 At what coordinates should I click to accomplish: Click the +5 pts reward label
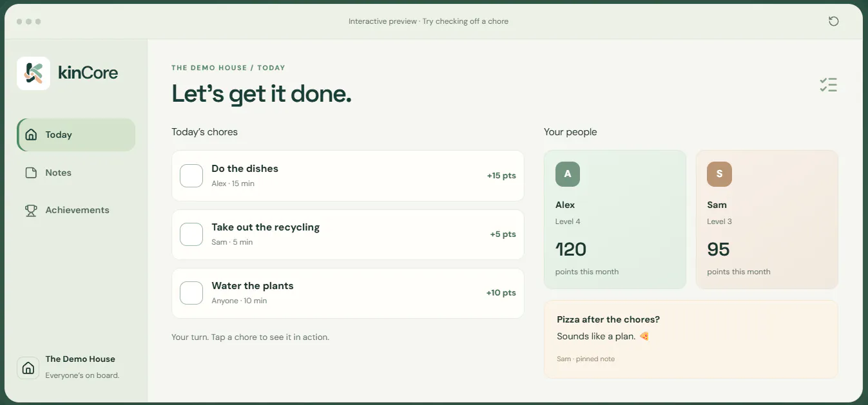pos(503,234)
